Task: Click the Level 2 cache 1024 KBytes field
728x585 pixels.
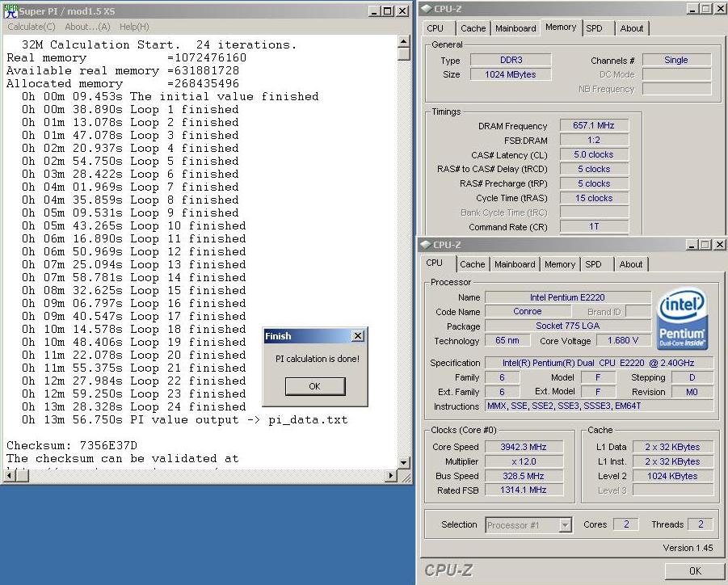Action: 672,476
